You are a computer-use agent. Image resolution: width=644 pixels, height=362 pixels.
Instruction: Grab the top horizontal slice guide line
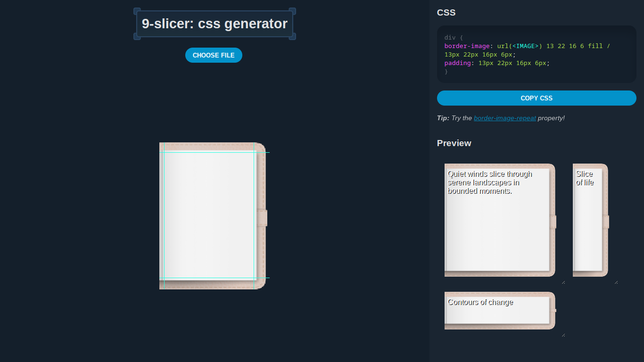(212, 152)
